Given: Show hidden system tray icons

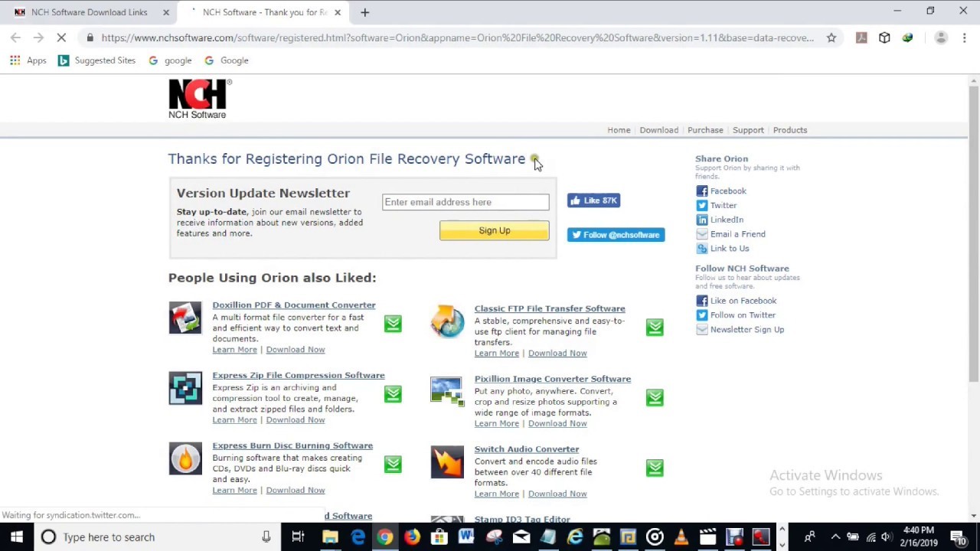Looking at the screenshot, I should (x=835, y=537).
